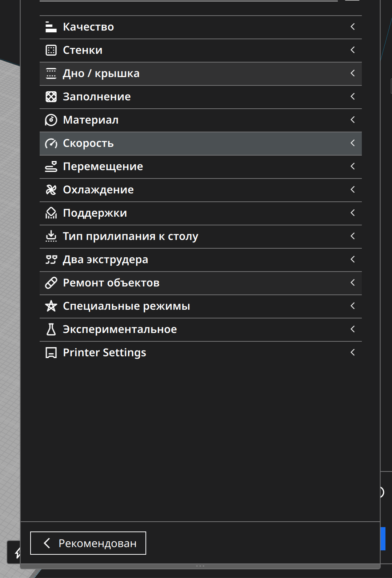This screenshot has height=578, width=392.
Task: Click the Material (Материал) spool icon
Action: 51,120
